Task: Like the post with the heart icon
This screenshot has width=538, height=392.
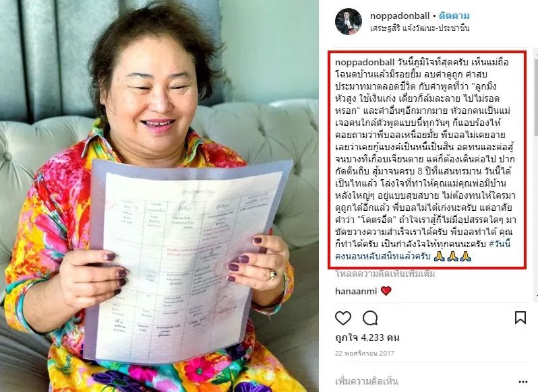Action: pos(342,319)
